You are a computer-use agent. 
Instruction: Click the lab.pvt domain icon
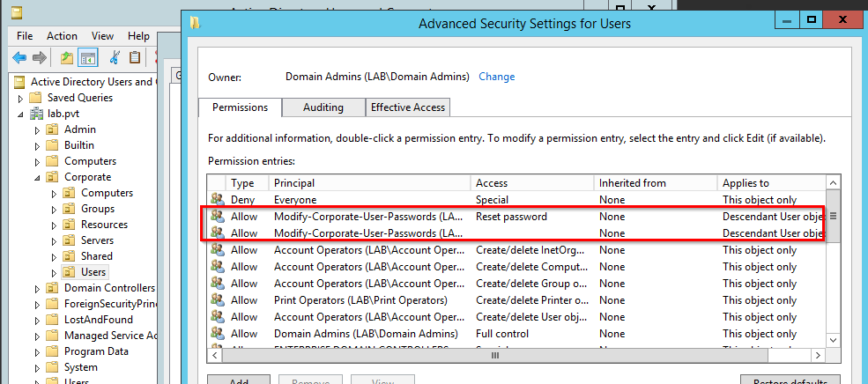[36, 114]
